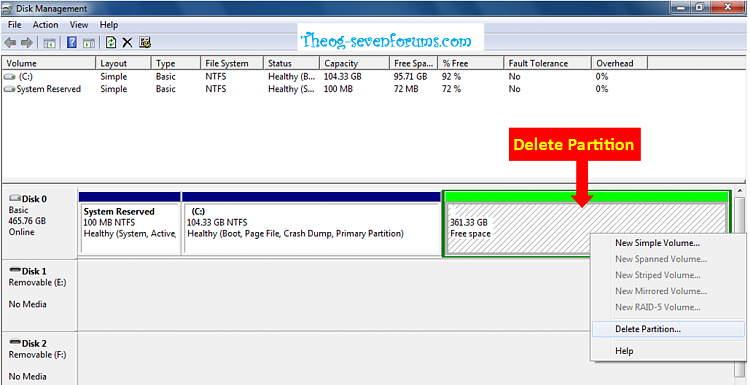This screenshot has height=385, width=750.
Task: Click the Forward arrow toolbar icon
Action: pos(27,43)
